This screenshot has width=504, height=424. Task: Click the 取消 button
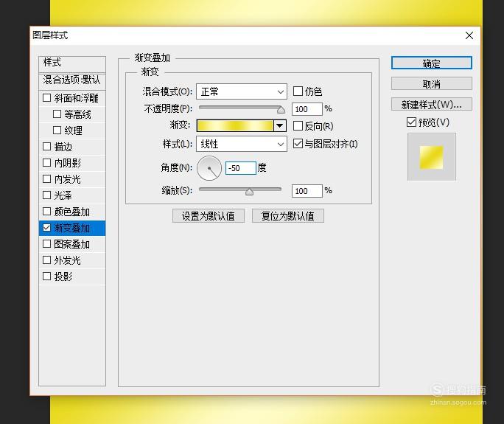(x=431, y=83)
